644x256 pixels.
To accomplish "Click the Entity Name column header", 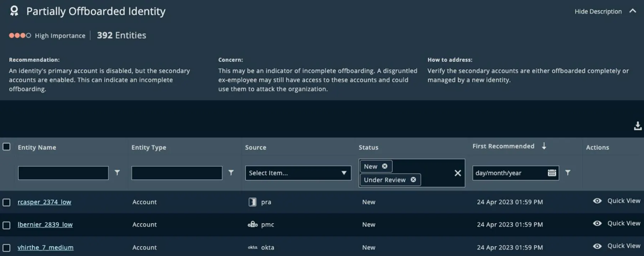I will pos(37,147).
